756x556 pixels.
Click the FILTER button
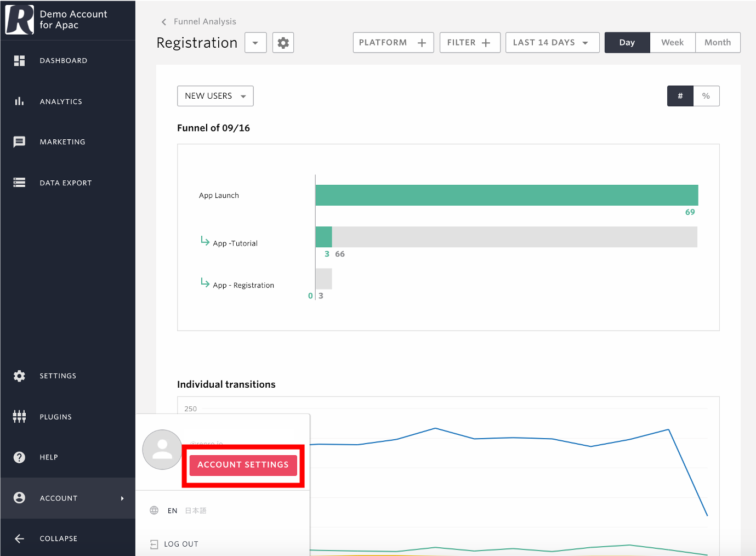pos(470,42)
